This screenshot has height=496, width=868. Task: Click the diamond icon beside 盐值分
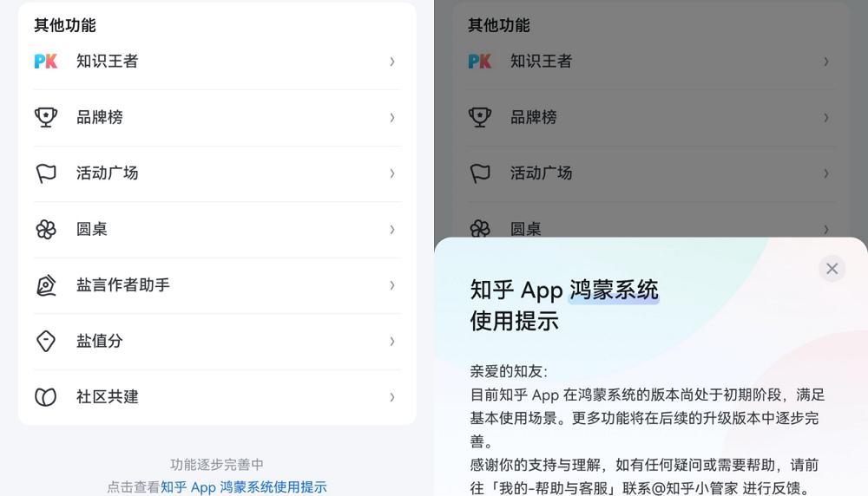[46, 341]
